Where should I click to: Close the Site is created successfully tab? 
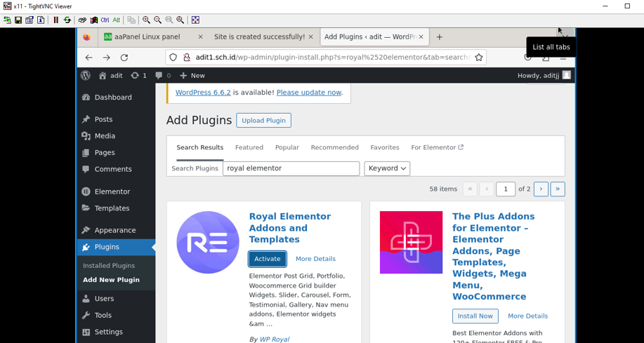click(311, 37)
